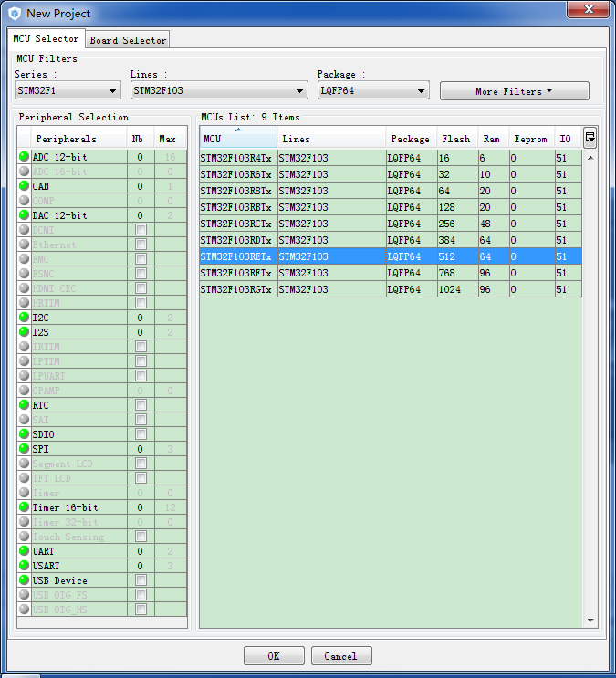Click the green status dot beside DAC 12-bit
Image resolution: width=616 pixels, height=678 pixels.
[x=25, y=215]
